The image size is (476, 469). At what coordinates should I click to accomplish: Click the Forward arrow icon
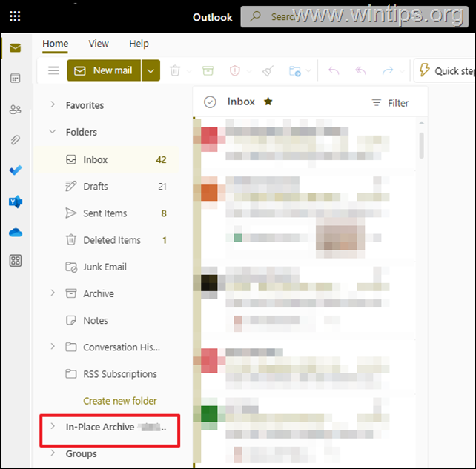[x=388, y=71]
